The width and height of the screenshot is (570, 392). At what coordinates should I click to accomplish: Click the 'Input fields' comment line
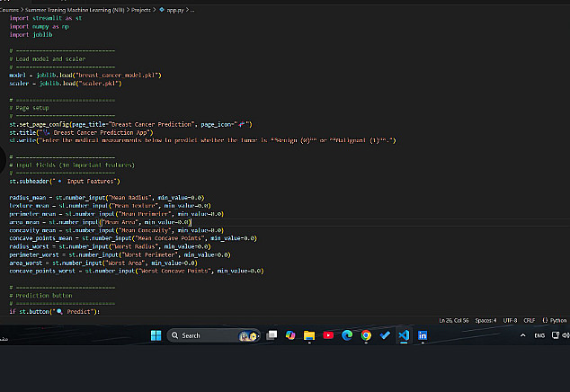72,165
